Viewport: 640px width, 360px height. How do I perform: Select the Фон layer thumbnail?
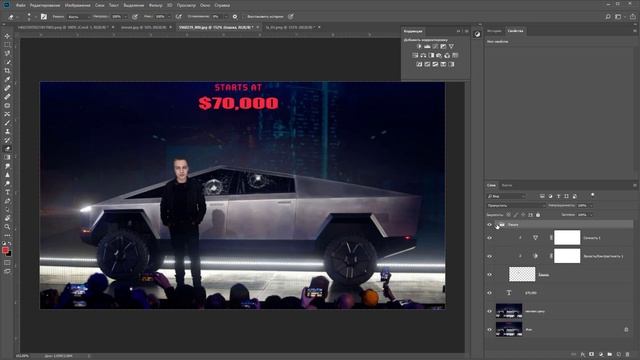pos(509,329)
